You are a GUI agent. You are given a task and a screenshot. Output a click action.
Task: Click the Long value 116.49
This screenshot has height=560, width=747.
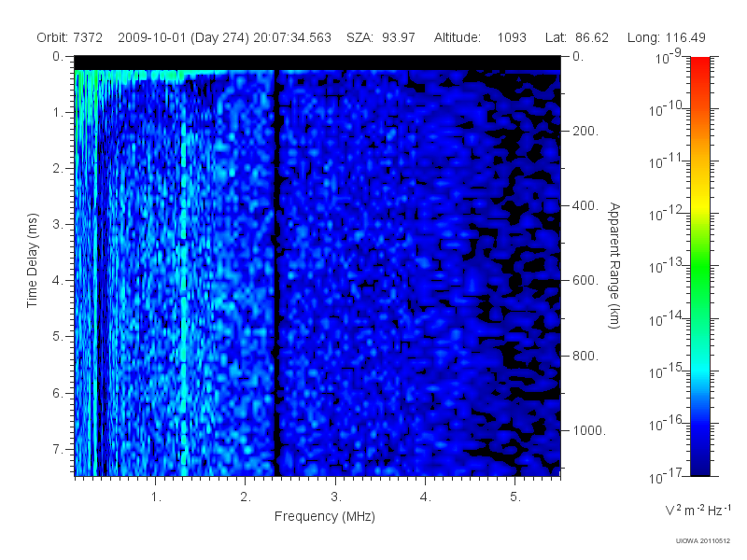[x=686, y=37]
